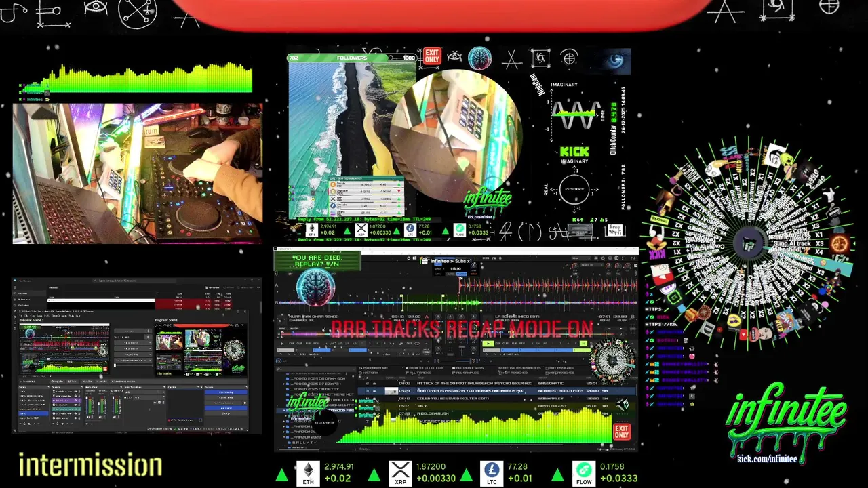The height and width of the screenshot is (488, 868).
Task: Click the OBS Program scene thumbnail preview
Action: coord(201,350)
